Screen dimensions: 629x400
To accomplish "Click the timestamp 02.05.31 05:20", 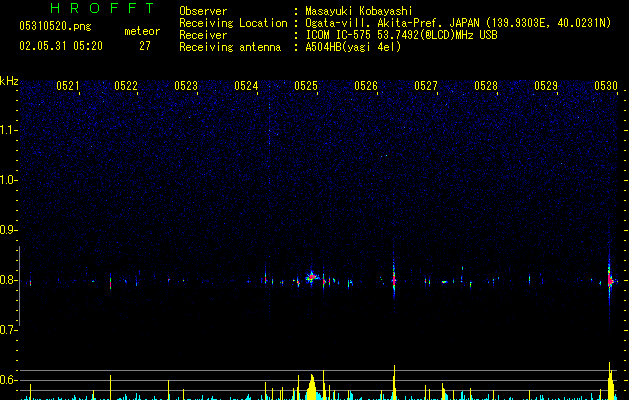I will click(61, 46).
